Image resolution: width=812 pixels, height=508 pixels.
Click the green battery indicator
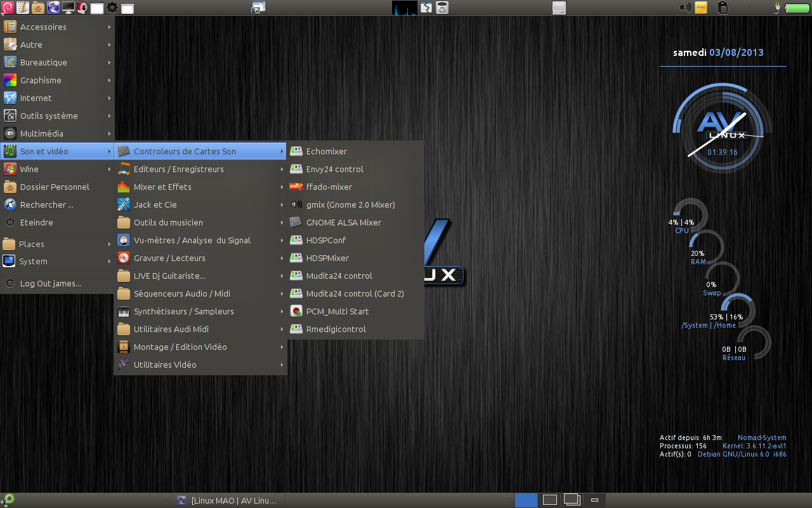797,8
